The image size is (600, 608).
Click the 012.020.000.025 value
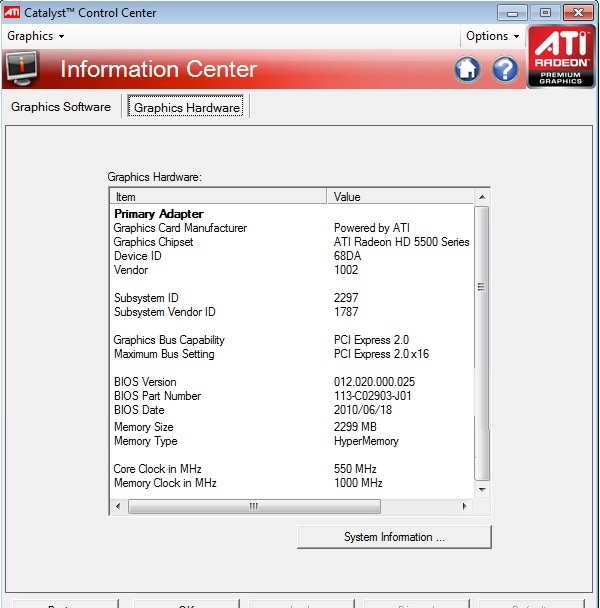[374, 382]
